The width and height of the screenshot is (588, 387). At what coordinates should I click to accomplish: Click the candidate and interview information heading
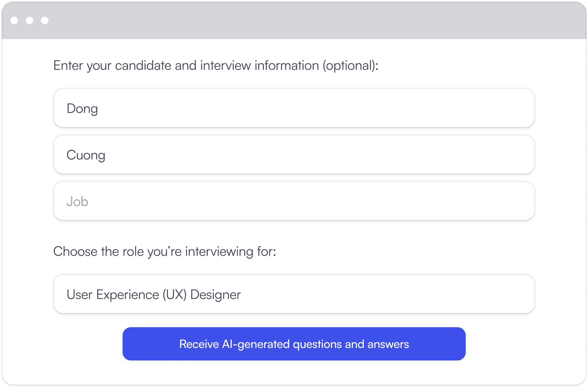[x=216, y=66]
